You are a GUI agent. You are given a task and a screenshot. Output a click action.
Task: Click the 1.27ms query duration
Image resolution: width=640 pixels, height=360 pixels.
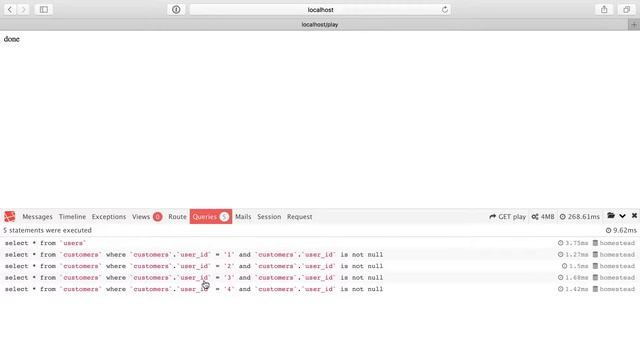pos(573,255)
